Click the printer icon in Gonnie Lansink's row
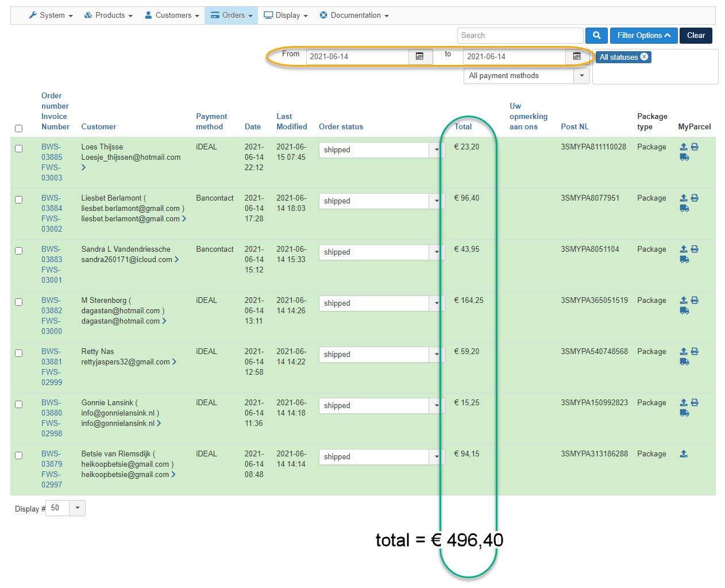 (x=695, y=402)
